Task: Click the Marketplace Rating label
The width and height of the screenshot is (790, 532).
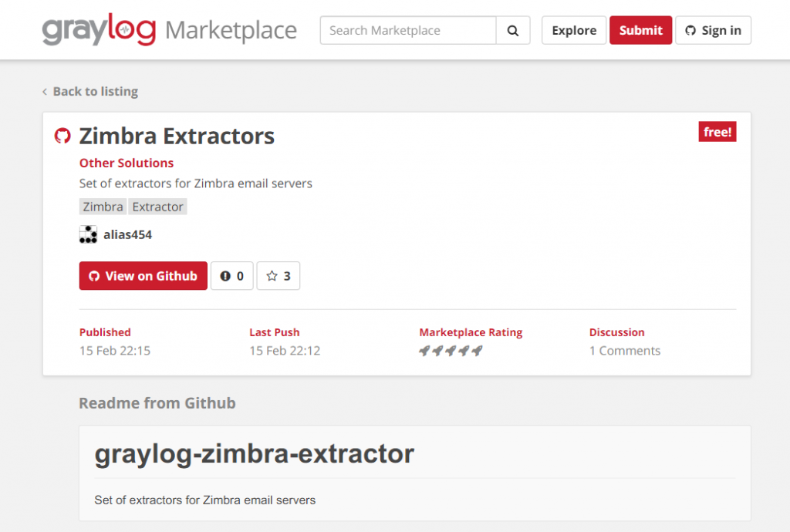Action: click(x=471, y=332)
